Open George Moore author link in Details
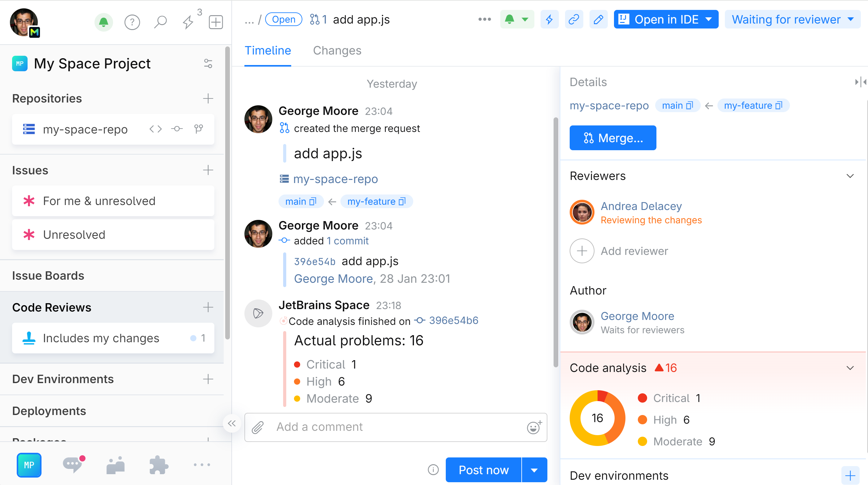 click(x=637, y=316)
